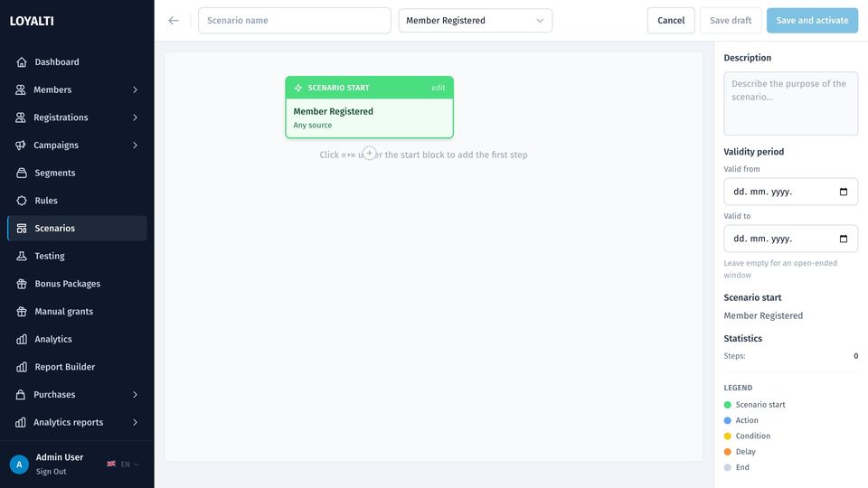The height and width of the screenshot is (488, 868).
Task: Click the LOYALTI logo
Action: tap(32, 21)
